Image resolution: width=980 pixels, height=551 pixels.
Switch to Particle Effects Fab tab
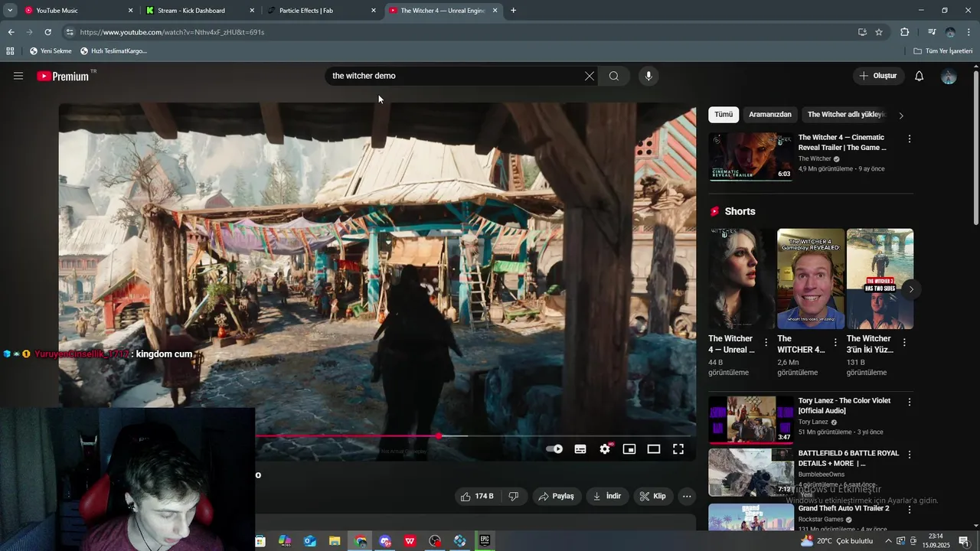pyautogui.click(x=322, y=11)
